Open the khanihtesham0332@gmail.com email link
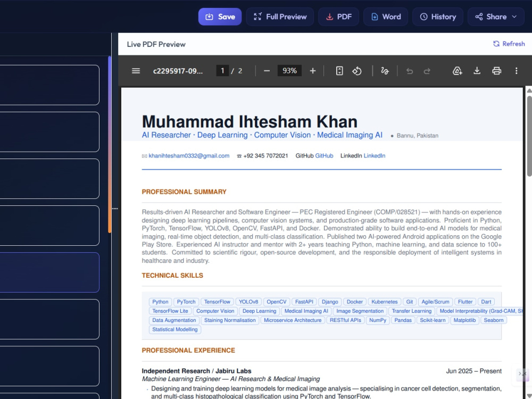Viewport: 532px width, 399px height. [x=189, y=156]
